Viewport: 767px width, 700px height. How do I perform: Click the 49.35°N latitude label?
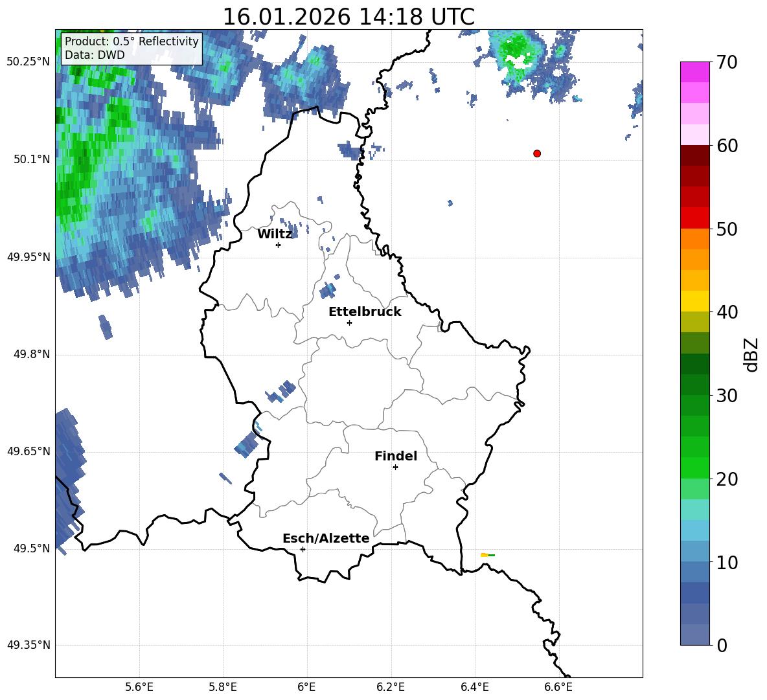pos(29,645)
